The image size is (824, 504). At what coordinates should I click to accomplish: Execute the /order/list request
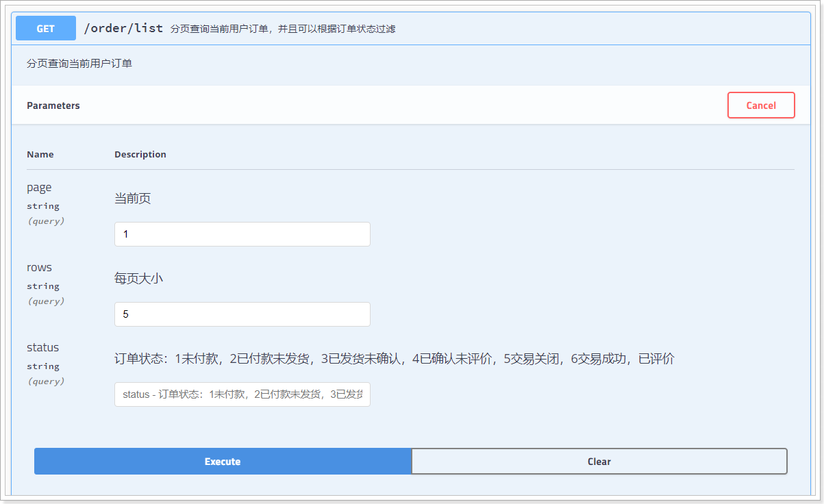(x=223, y=462)
